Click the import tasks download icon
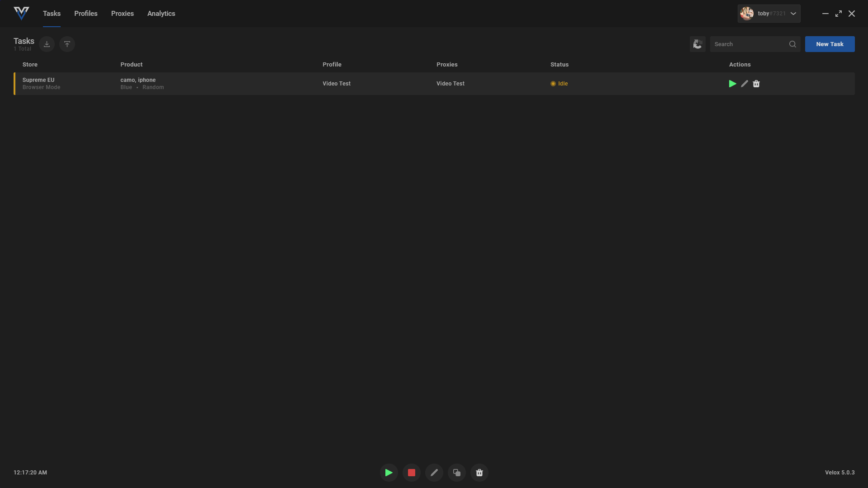This screenshot has height=488, width=868. click(47, 44)
